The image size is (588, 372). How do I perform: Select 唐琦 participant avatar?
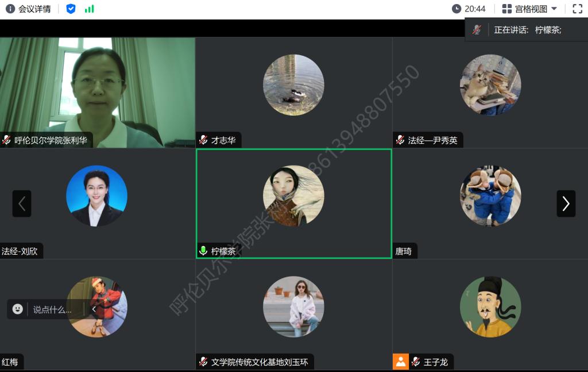[x=490, y=196]
